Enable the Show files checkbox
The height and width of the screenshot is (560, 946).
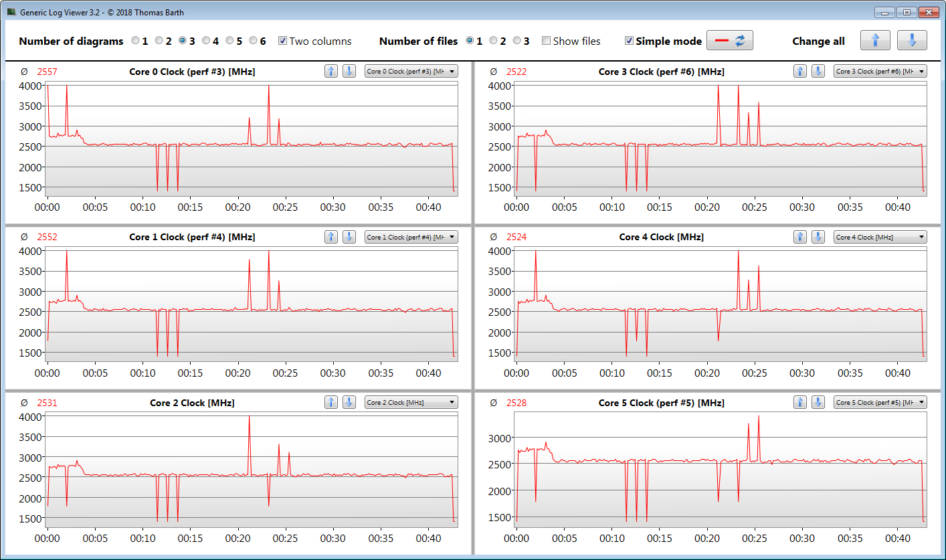[x=546, y=41]
